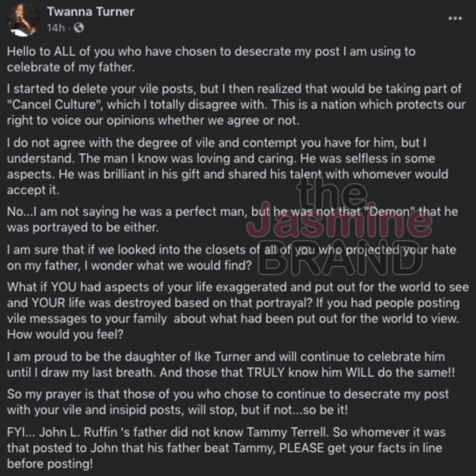The height and width of the screenshot is (476, 476).
Task: Click the final line 'before posting!'
Action: 50,464
